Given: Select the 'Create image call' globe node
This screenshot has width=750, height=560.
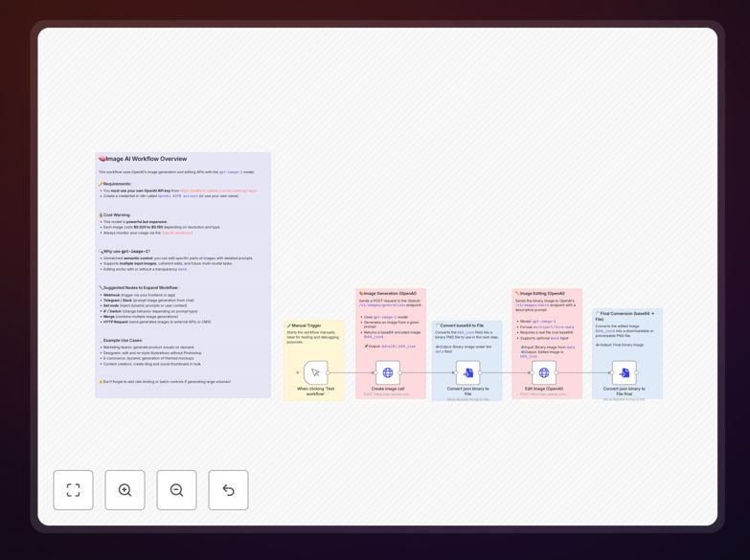Looking at the screenshot, I should (x=388, y=372).
